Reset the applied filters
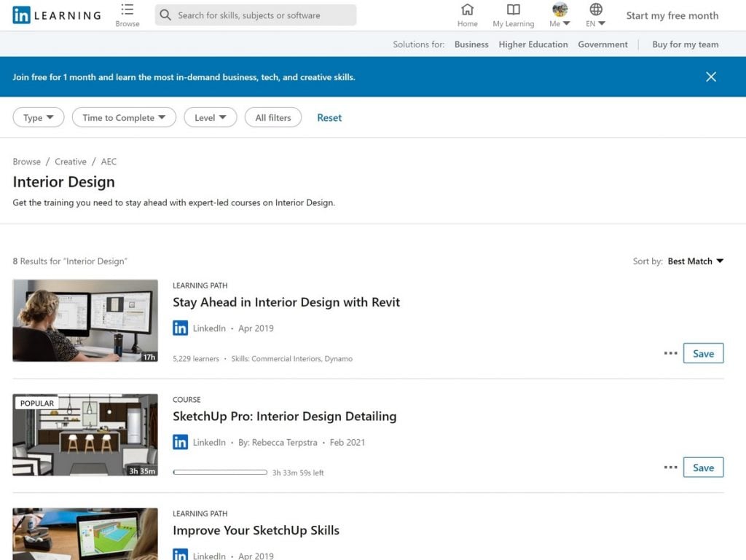 point(329,117)
